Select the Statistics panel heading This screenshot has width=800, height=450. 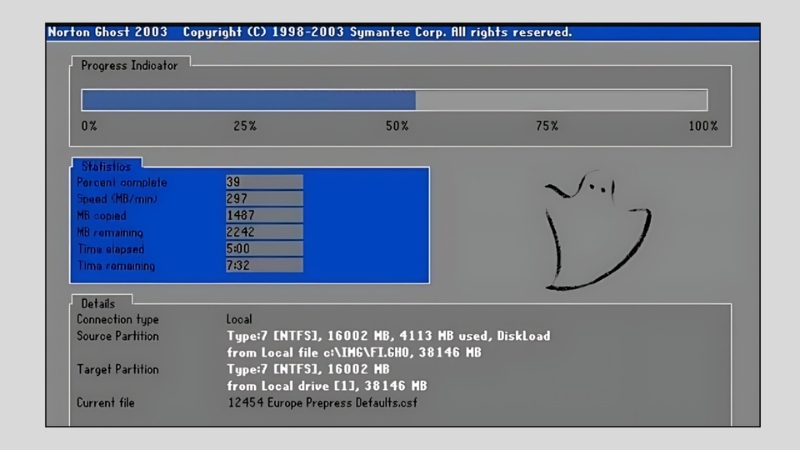(106, 166)
